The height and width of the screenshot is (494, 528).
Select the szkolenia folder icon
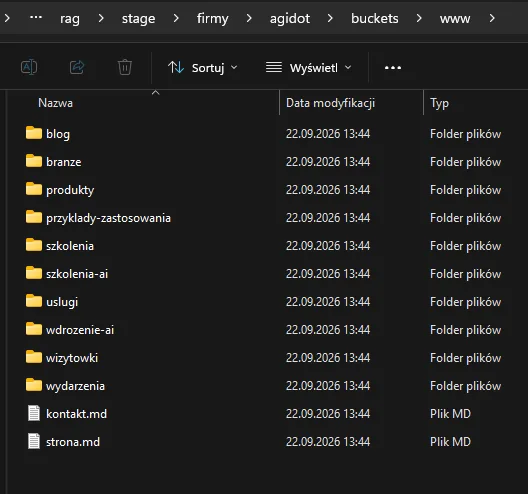(x=34, y=244)
